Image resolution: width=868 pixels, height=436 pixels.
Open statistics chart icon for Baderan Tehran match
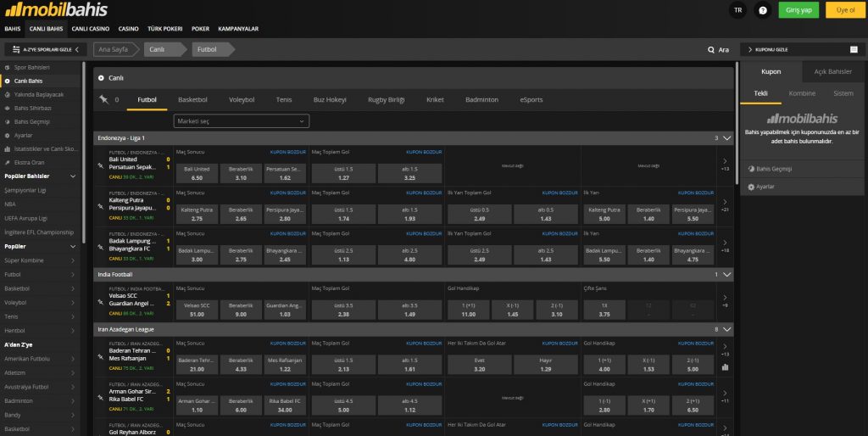(725, 367)
